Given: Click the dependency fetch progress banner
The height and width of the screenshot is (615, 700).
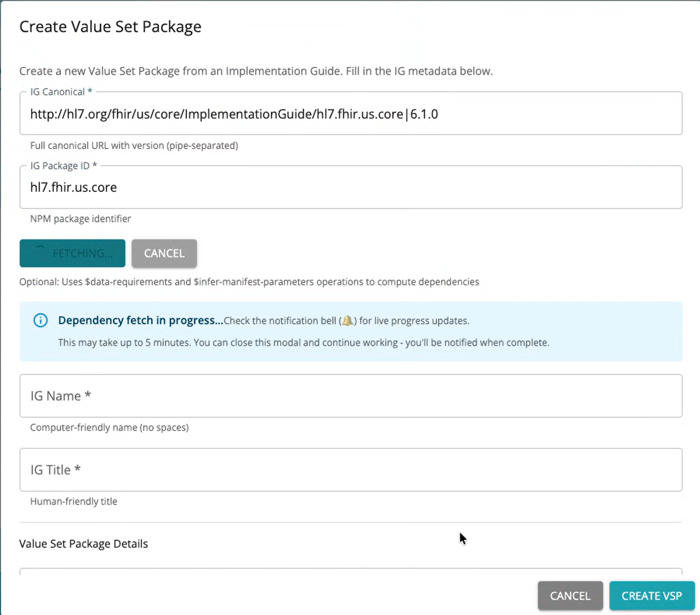Looking at the screenshot, I should [350, 331].
